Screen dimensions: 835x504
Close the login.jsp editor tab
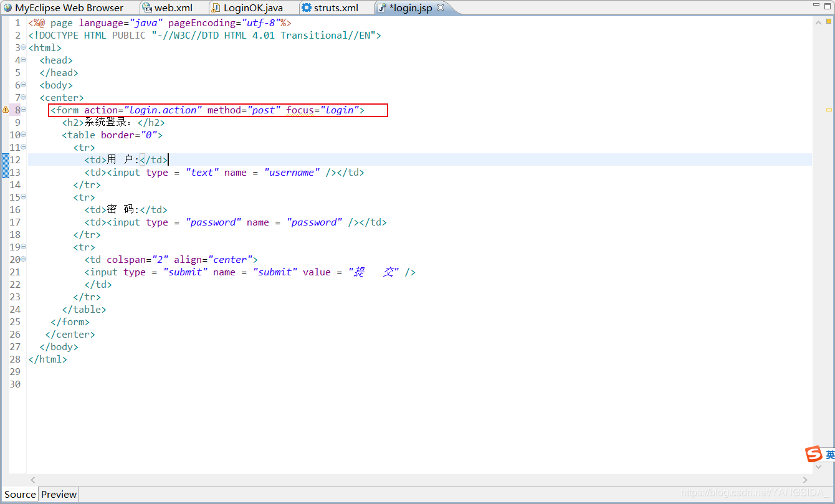pos(440,8)
